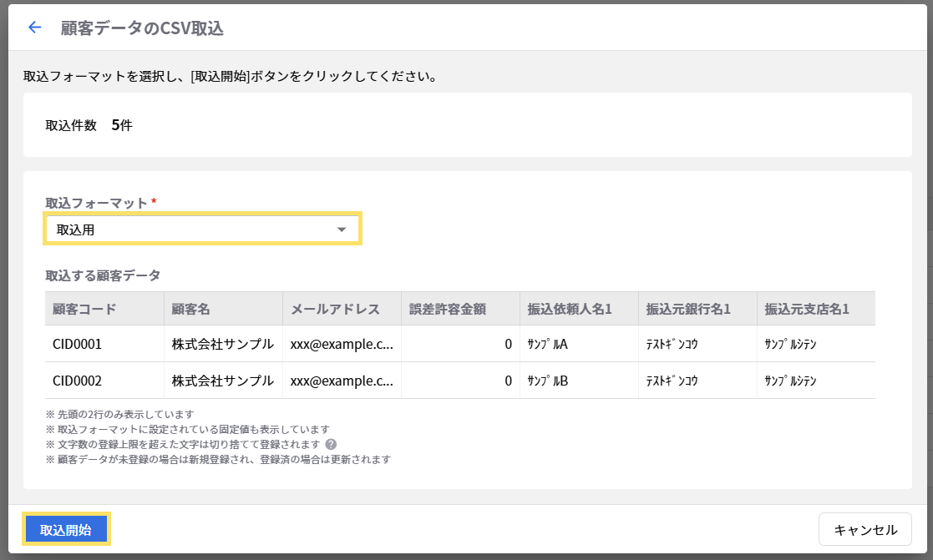Click the 取込開始 button
The image size is (933, 560).
click(x=66, y=530)
